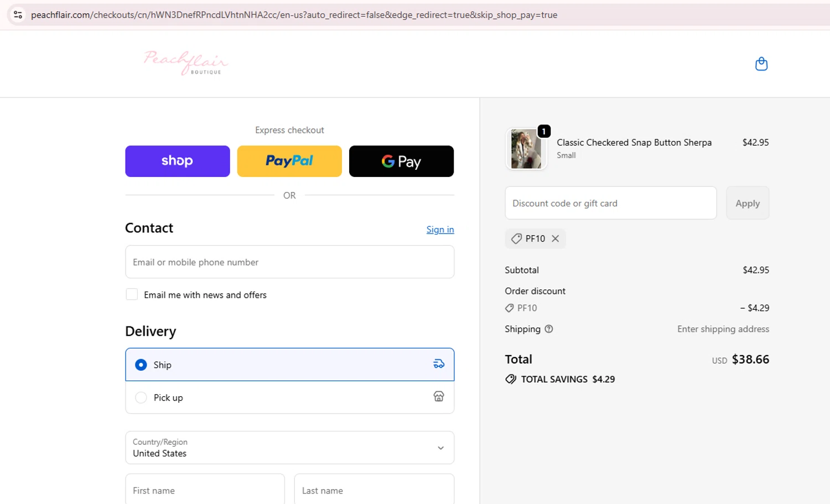Select the Pick up radio button
The height and width of the screenshot is (504, 830).
[141, 397]
